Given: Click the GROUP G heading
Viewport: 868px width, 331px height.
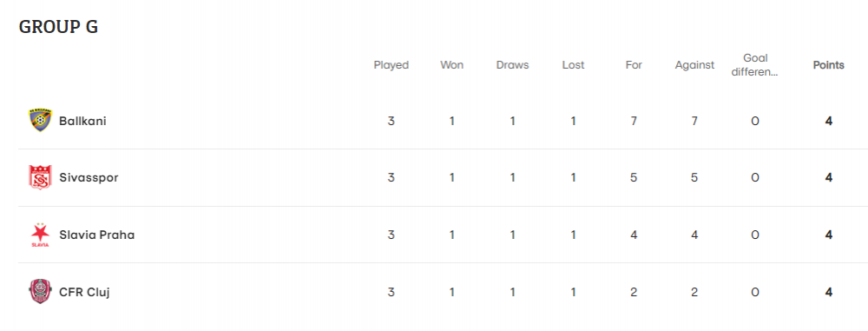Looking at the screenshot, I should click(x=58, y=27).
